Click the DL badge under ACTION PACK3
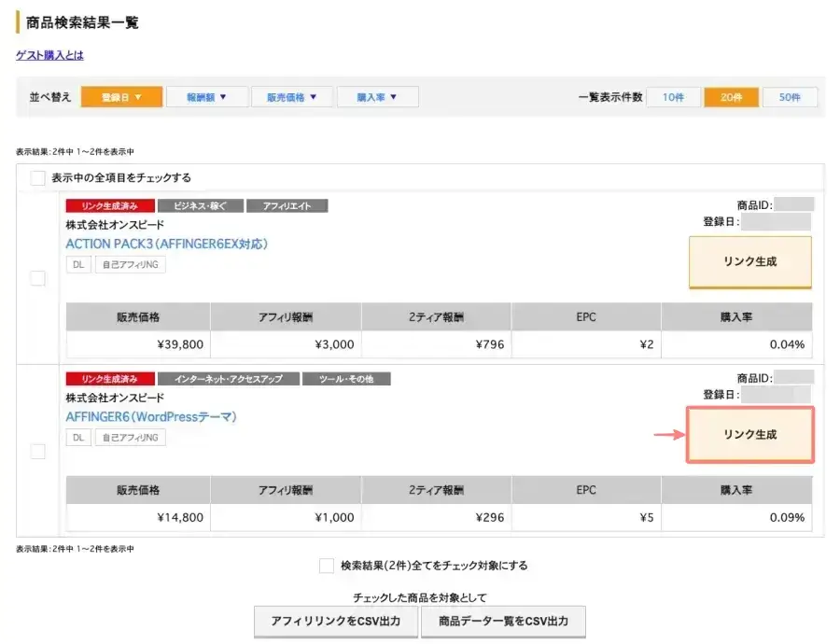 pos(77,264)
